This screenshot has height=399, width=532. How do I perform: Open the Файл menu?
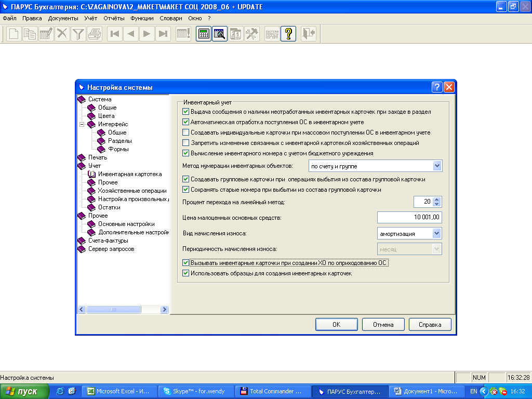point(9,18)
